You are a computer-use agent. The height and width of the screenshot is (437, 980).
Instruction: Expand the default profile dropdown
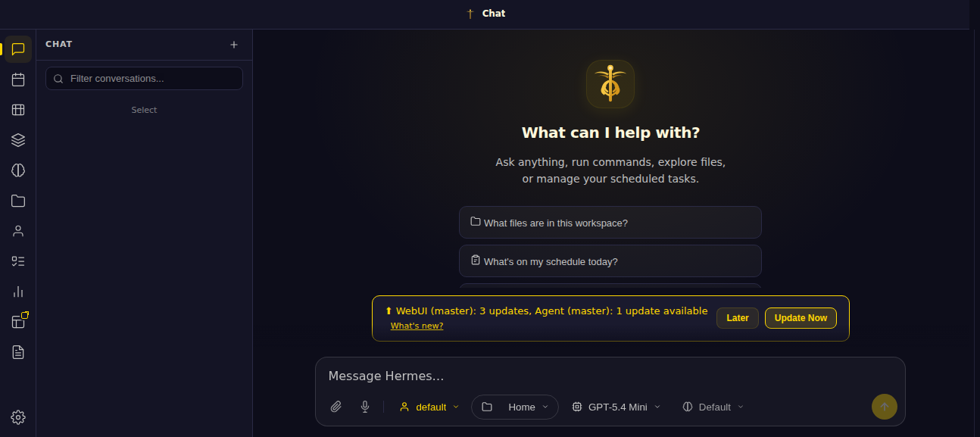click(x=429, y=407)
